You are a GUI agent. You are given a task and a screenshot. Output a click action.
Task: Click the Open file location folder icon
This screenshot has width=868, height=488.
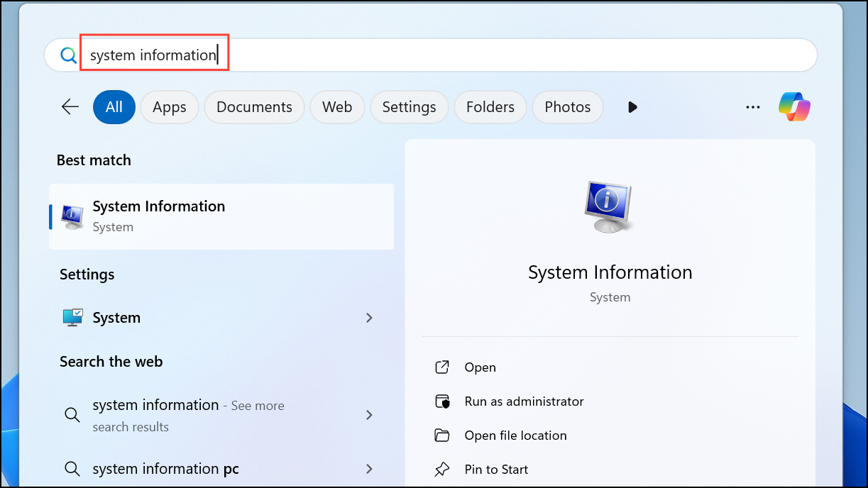coord(442,435)
